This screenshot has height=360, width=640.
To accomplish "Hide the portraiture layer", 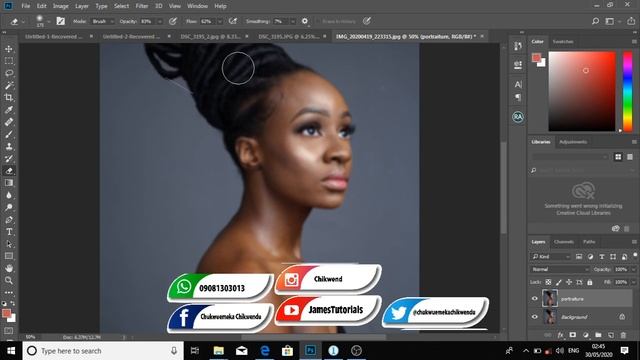I will [534, 299].
